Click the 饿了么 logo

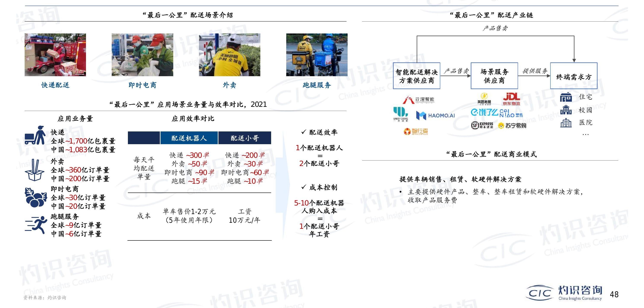485,112
